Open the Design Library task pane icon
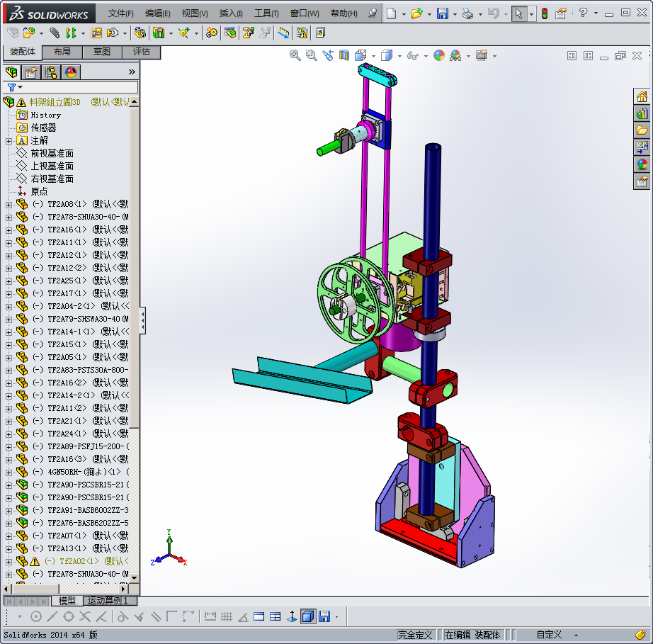This screenshot has height=644, width=653. (x=642, y=113)
